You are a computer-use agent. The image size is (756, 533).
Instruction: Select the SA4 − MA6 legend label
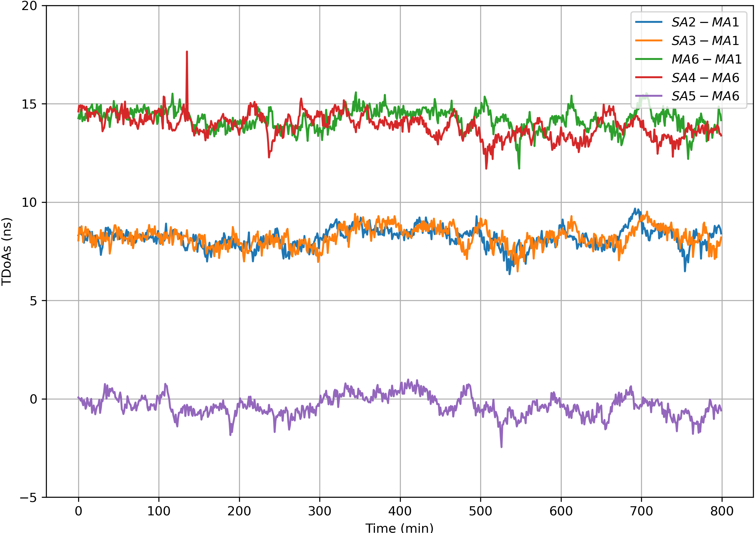click(705, 78)
